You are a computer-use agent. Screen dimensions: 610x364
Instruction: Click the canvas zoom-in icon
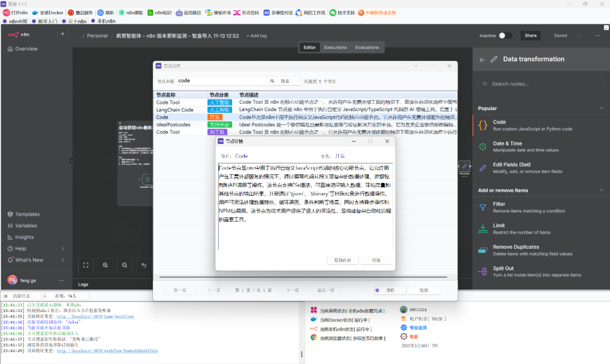105,265
